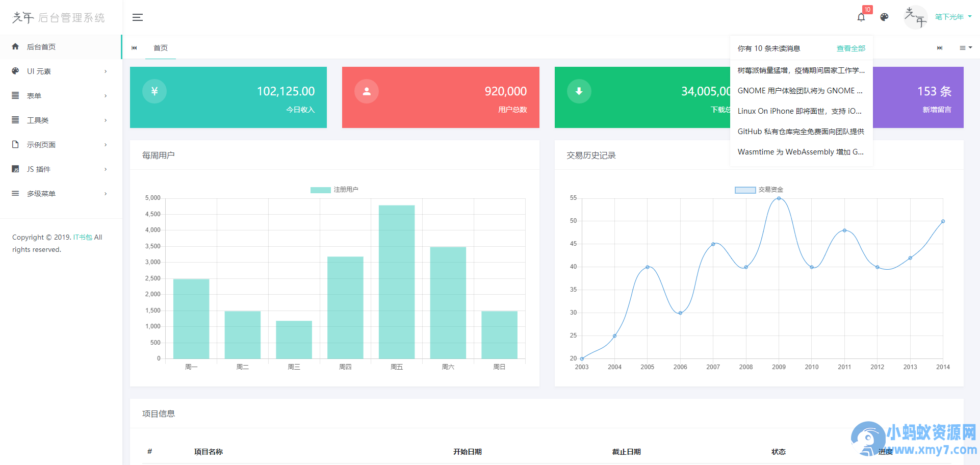Click the 后台管理系统 logo
Screen dimensions: 980x465
pyautogui.click(x=59, y=17)
